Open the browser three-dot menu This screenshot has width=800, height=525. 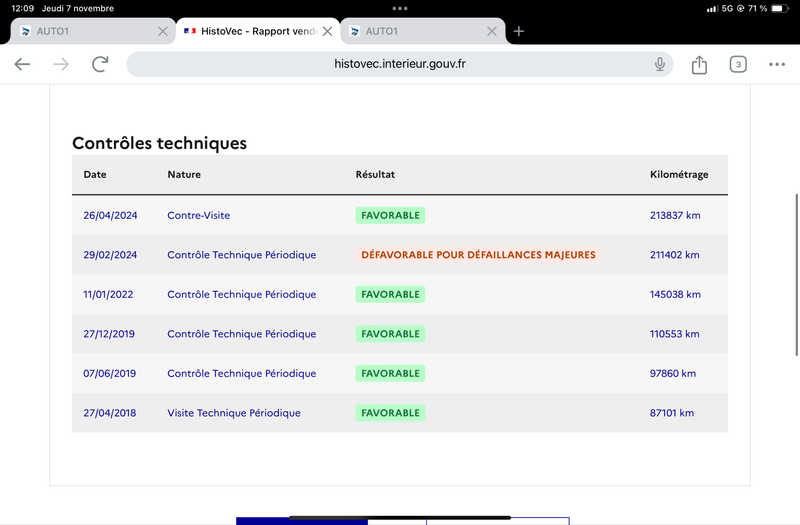tap(777, 64)
